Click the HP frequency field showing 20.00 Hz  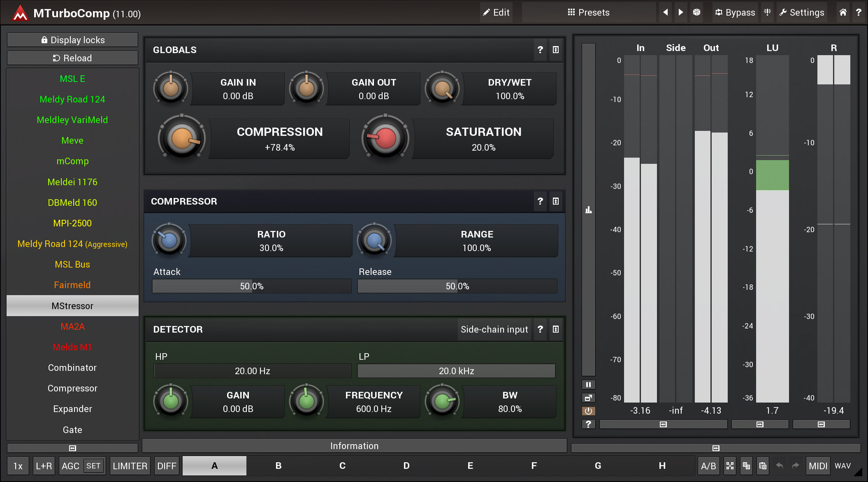251,370
